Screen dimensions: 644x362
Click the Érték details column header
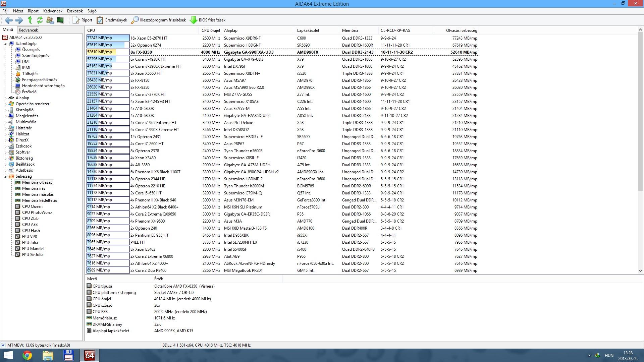click(217, 279)
